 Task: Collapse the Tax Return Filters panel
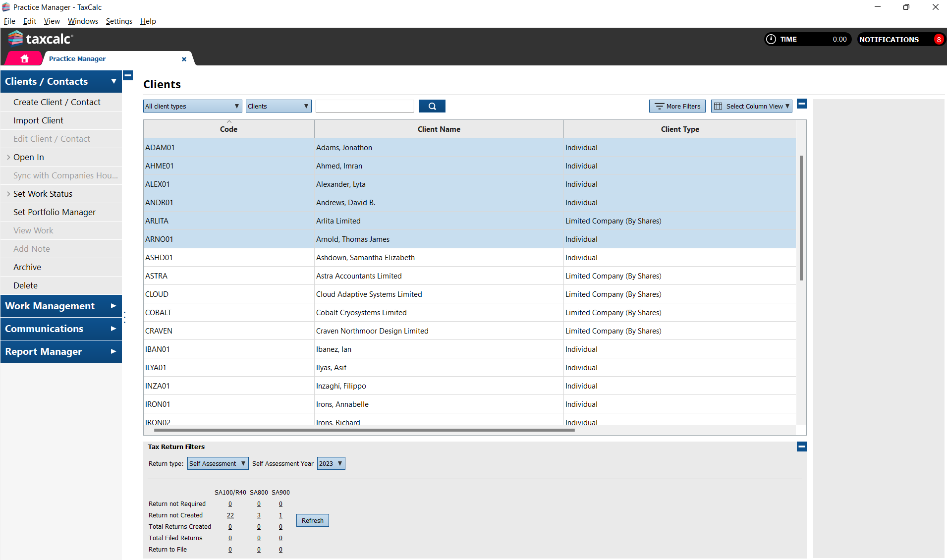coord(801,447)
